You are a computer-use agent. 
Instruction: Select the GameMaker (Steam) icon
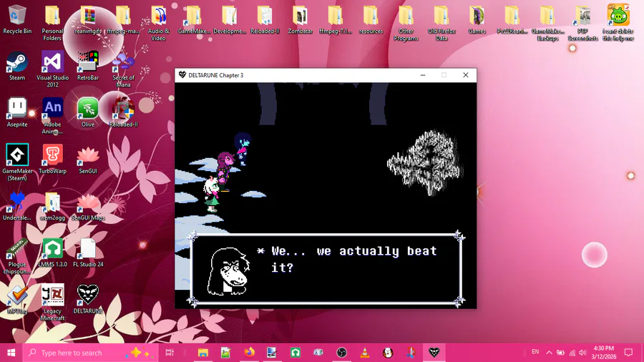[17, 162]
